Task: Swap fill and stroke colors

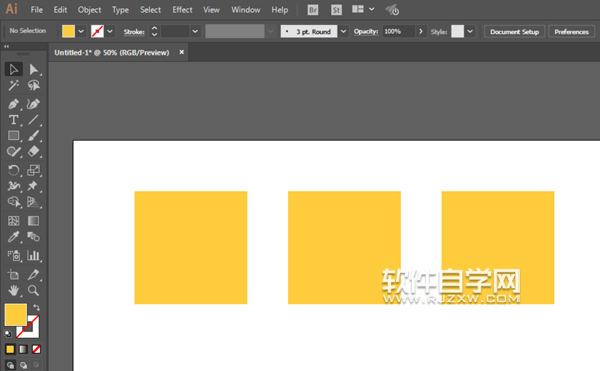Action: [36, 307]
